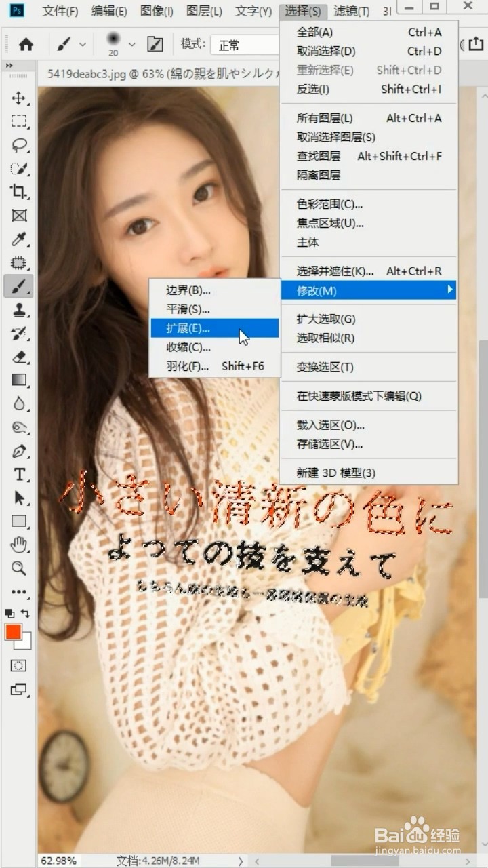
Task: Open brush tool preset dropdown arrow
Action: tap(83, 45)
